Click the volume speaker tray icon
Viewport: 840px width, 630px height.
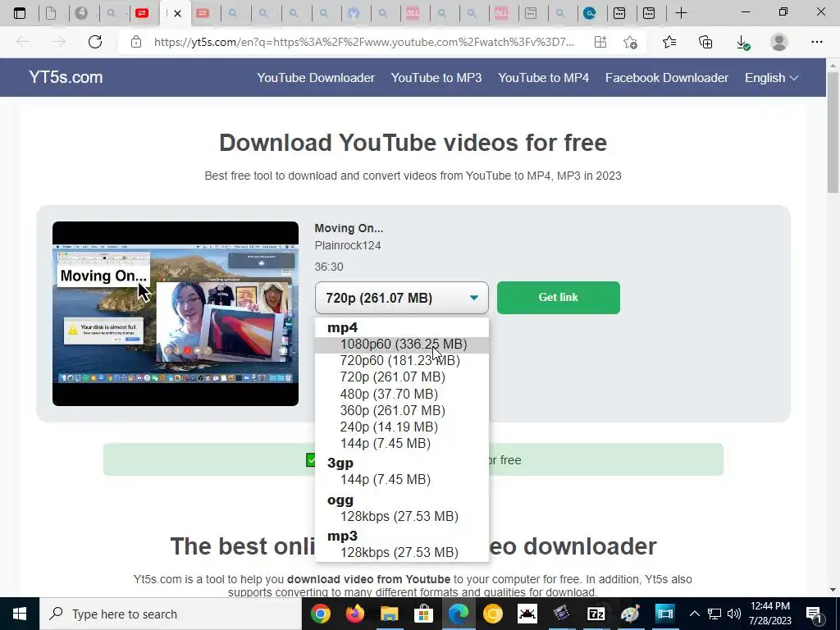[x=734, y=614]
